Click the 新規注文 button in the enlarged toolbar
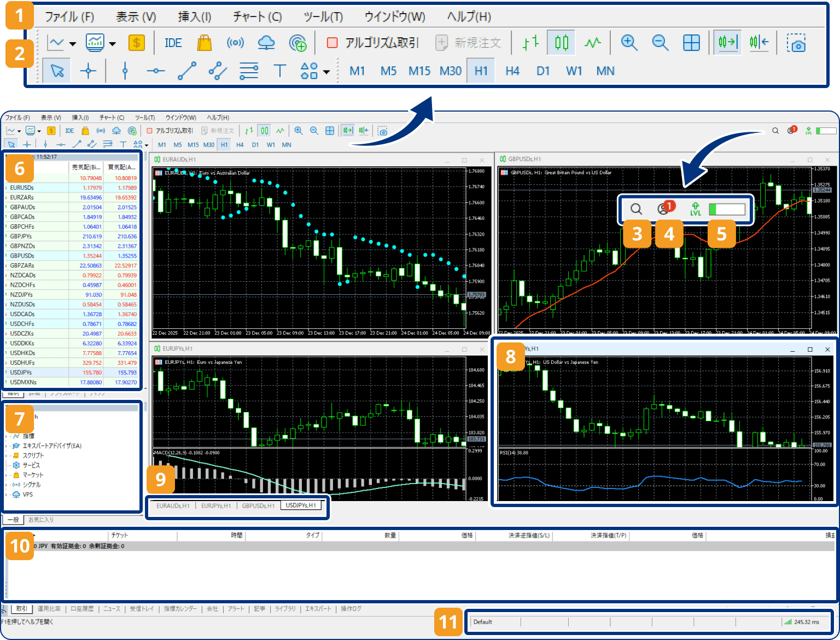Viewport: 840px width, 640px height. point(469,43)
